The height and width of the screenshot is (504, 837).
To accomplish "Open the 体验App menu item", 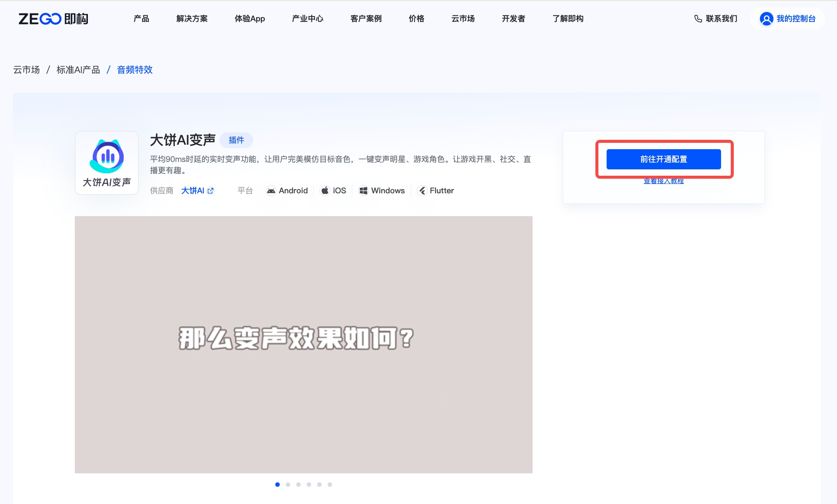I will click(250, 19).
